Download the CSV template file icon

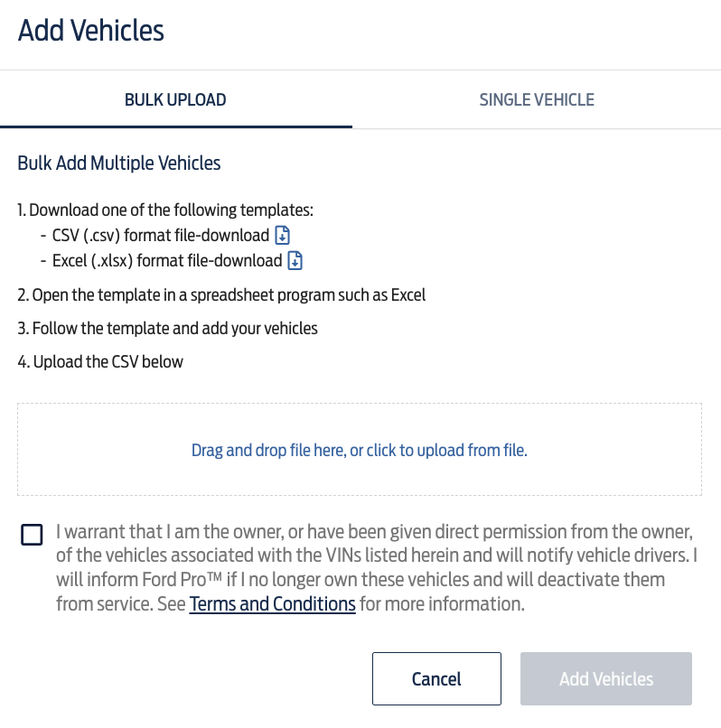[283, 236]
